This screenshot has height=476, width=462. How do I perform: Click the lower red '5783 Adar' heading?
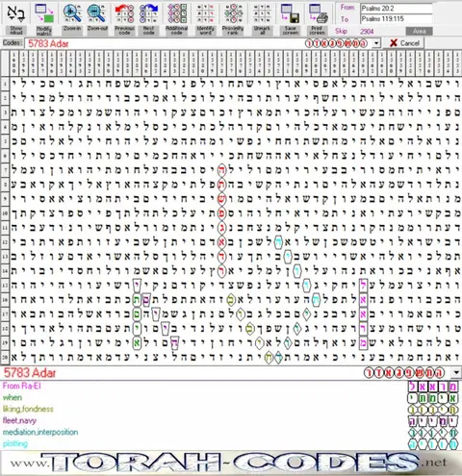pyautogui.click(x=30, y=373)
